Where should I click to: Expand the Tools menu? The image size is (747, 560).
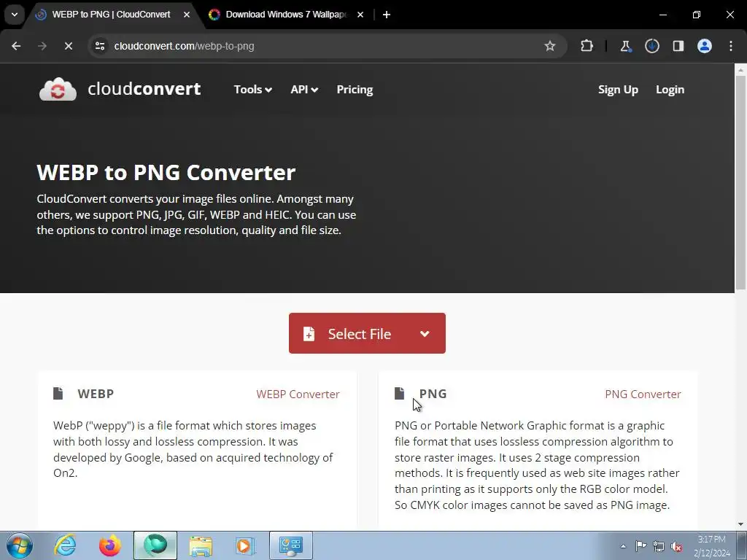252,90
